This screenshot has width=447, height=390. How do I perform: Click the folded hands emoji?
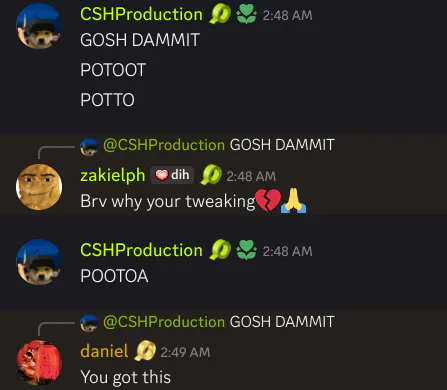293,200
